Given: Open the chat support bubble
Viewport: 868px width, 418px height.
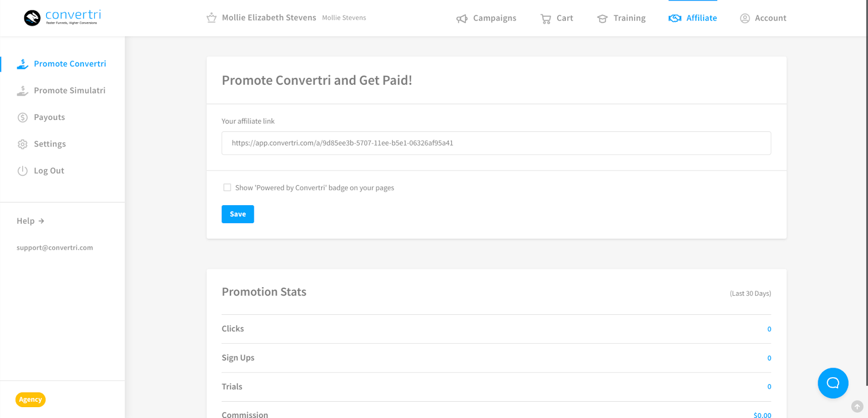Looking at the screenshot, I should pyautogui.click(x=833, y=383).
